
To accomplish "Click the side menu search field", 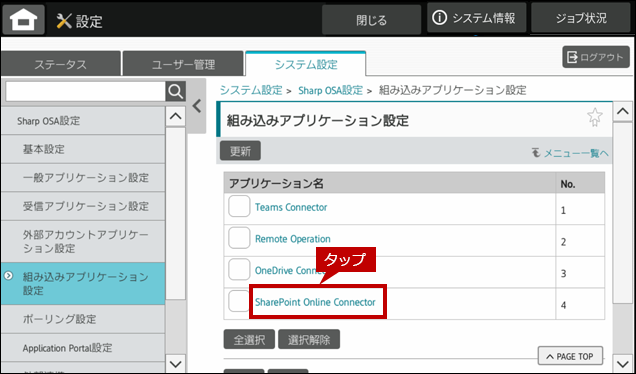I will pos(85,92).
